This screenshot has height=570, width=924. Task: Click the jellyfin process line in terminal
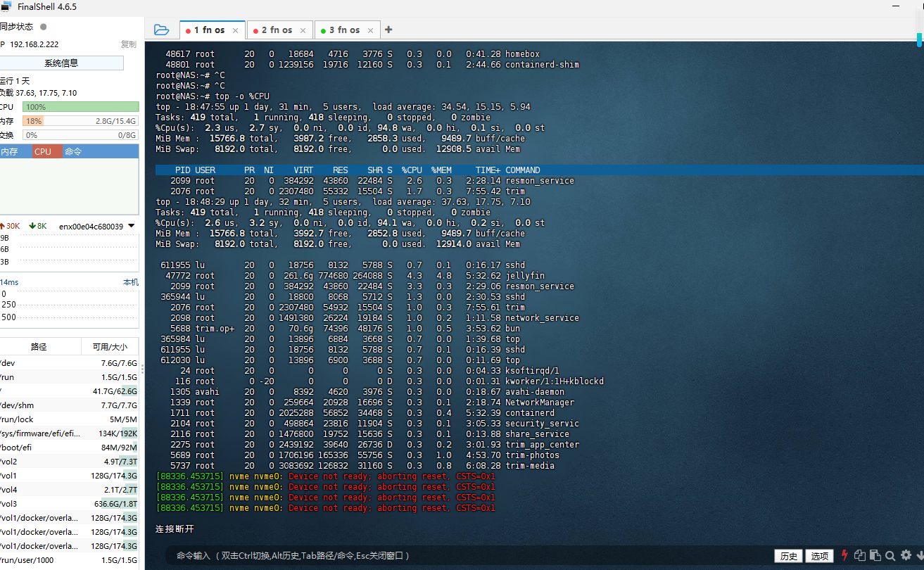(x=352, y=276)
